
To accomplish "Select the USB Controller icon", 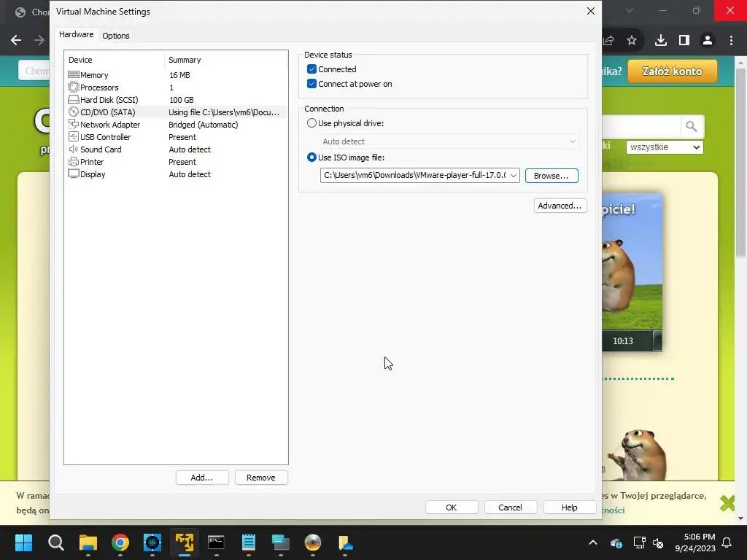I will pyautogui.click(x=74, y=136).
